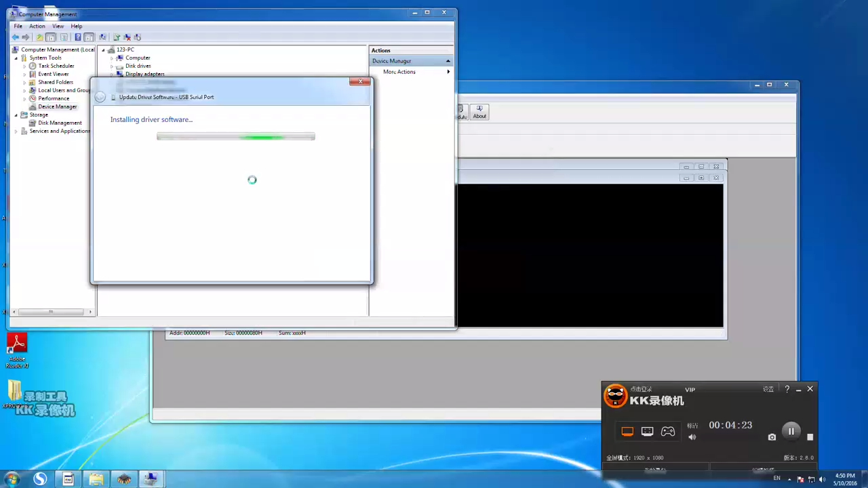The height and width of the screenshot is (488, 868).
Task: Stop the KK recording
Action: pyautogui.click(x=810, y=437)
